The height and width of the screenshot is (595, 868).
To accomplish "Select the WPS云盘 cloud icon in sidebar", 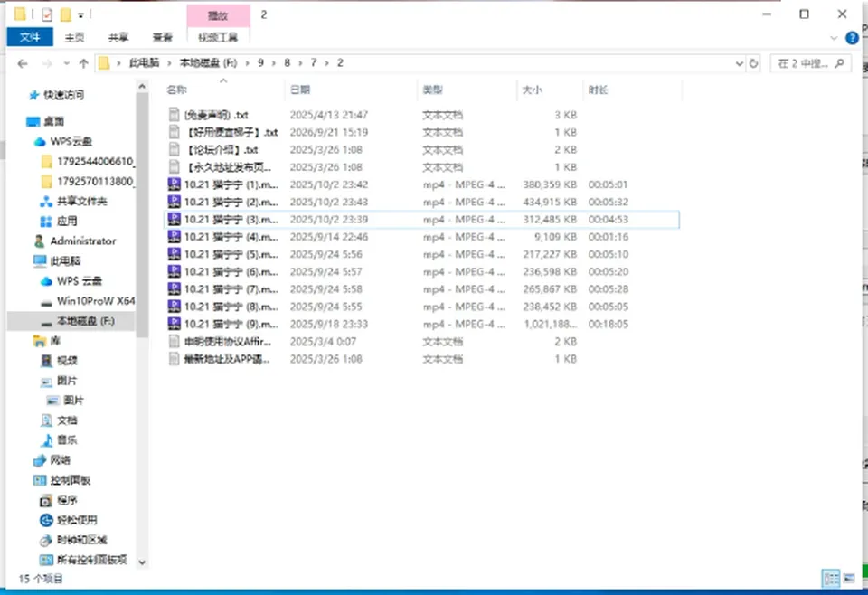I will pyautogui.click(x=39, y=142).
